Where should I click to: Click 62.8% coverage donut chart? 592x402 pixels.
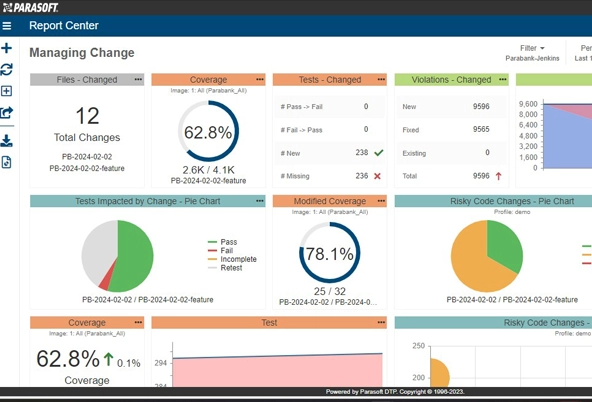pos(208,131)
